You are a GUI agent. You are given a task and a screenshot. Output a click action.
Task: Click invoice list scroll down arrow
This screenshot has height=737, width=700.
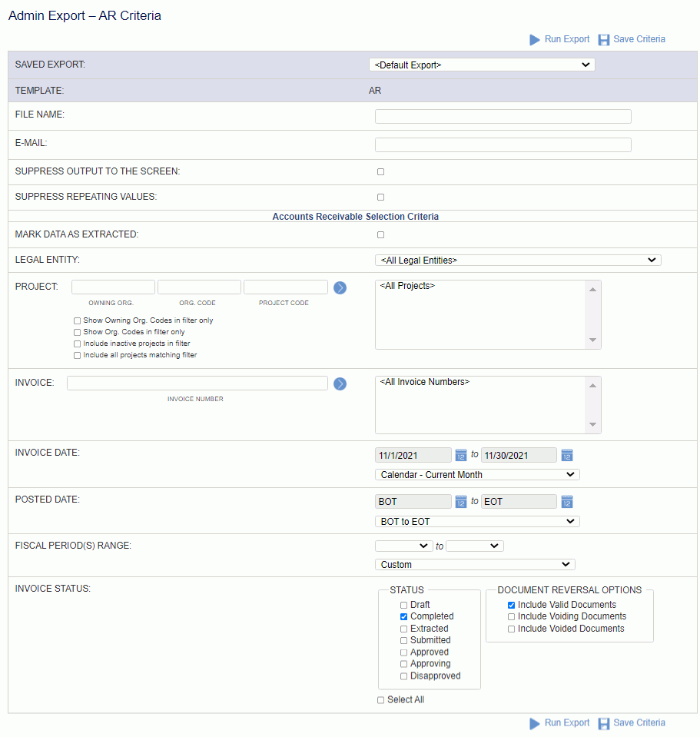(x=593, y=424)
